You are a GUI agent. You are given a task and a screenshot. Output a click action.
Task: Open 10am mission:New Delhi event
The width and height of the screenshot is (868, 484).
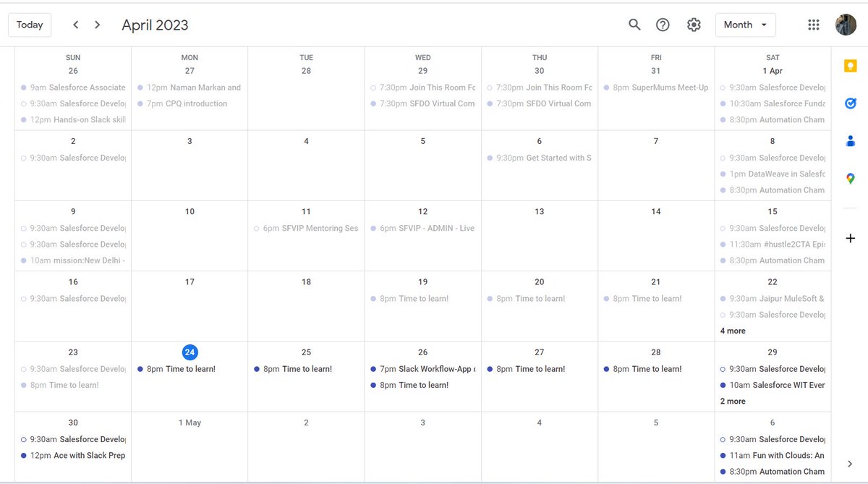(x=73, y=260)
